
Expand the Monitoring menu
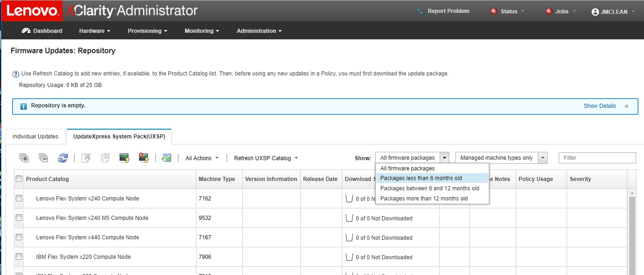click(202, 31)
